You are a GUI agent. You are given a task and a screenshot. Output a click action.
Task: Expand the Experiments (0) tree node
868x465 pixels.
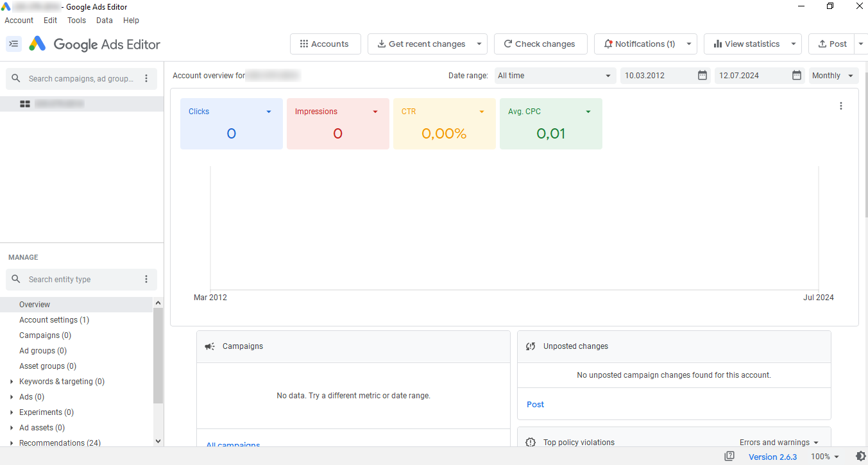point(12,412)
